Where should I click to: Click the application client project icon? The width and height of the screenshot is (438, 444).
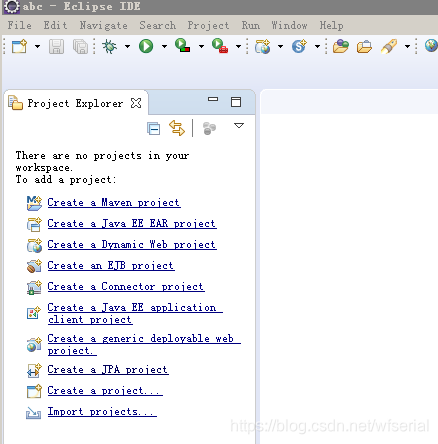[34, 312]
